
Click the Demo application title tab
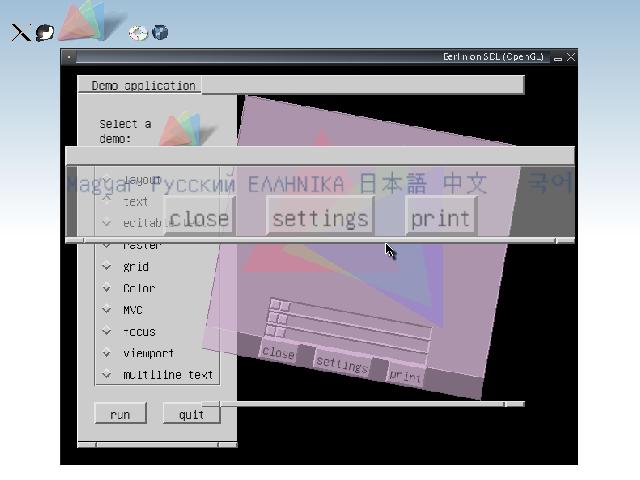pyautogui.click(x=140, y=86)
